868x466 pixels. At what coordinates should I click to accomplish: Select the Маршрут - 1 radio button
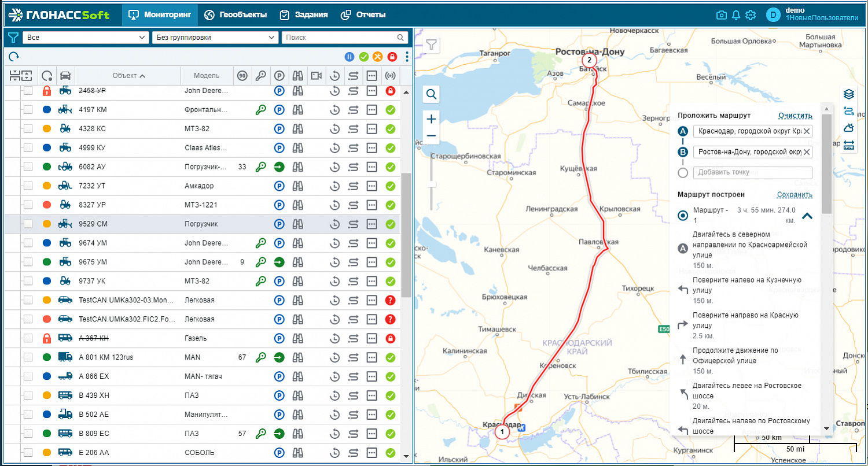pos(683,215)
